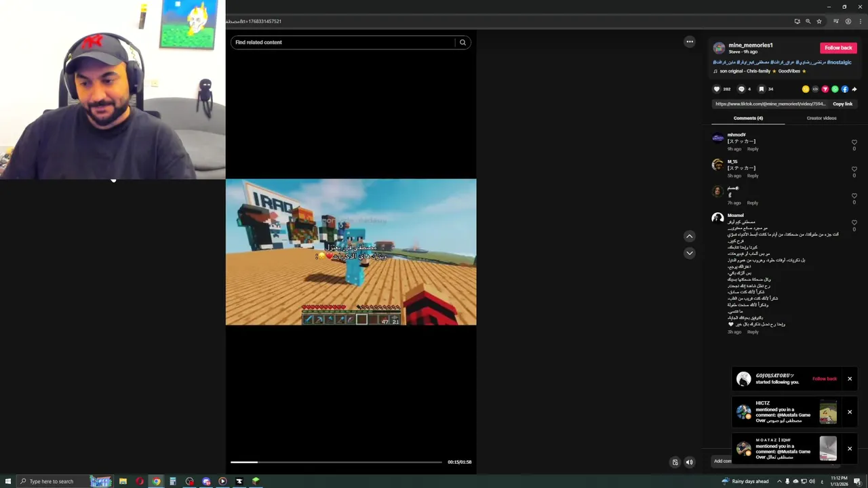This screenshot has width=868, height=488.
Task: Open Opera browser taskbar icon
Action: [x=140, y=481]
